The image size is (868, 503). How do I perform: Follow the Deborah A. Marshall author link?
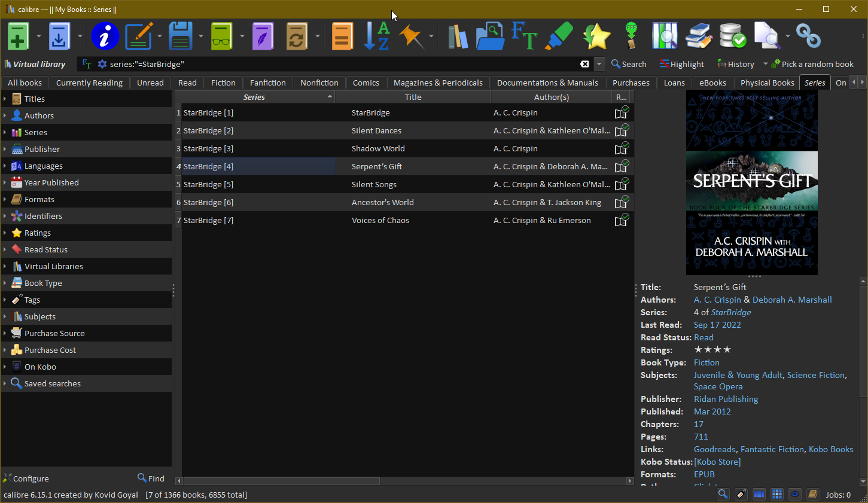click(x=792, y=300)
